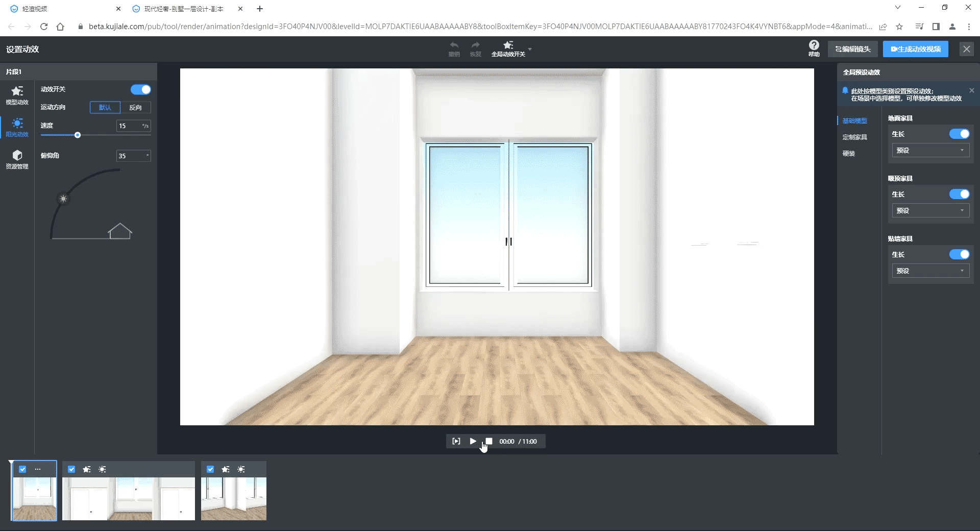The width and height of the screenshot is (980, 531).
Task: Click the preview-segment bracket play icon
Action: click(x=456, y=441)
